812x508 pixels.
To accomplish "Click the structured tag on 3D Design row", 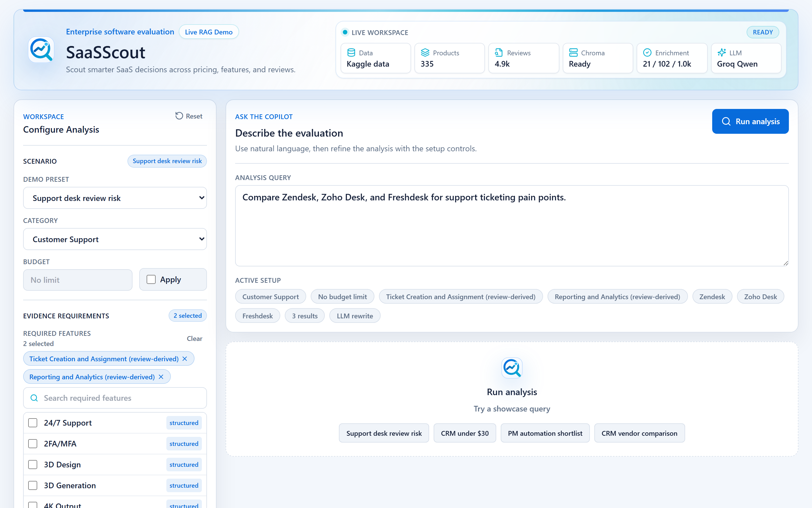I will click(184, 465).
